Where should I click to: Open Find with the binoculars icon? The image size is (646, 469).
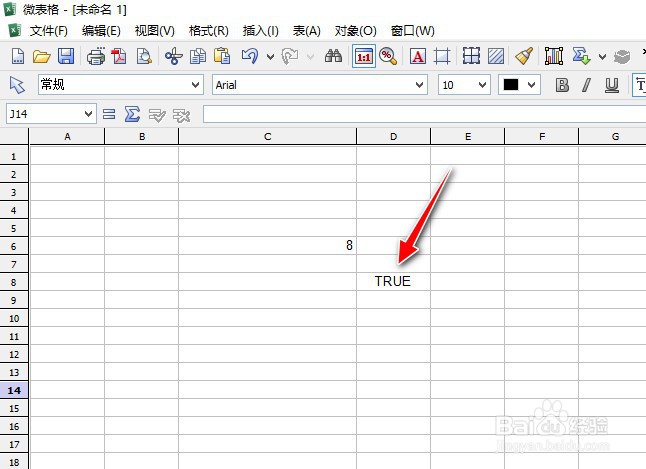[333, 56]
